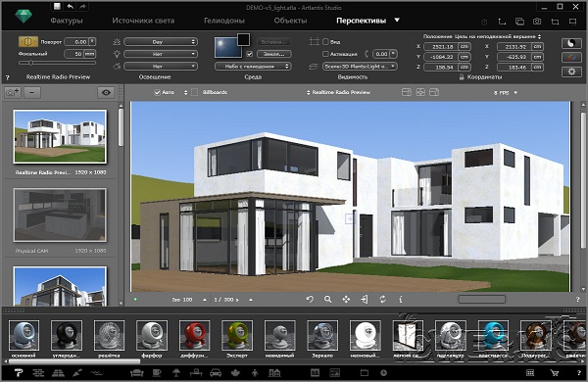
Task: Open the car vehicles catalog icon
Action: pos(216,372)
